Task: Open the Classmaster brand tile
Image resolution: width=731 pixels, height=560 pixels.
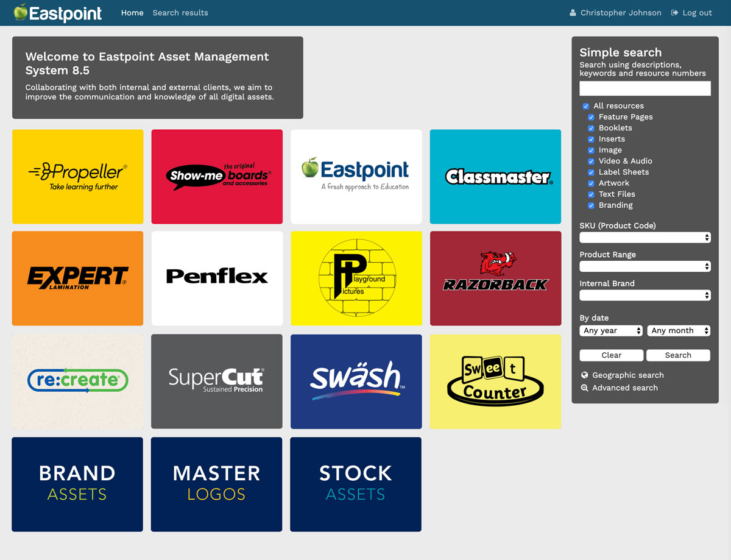Action: click(495, 177)
